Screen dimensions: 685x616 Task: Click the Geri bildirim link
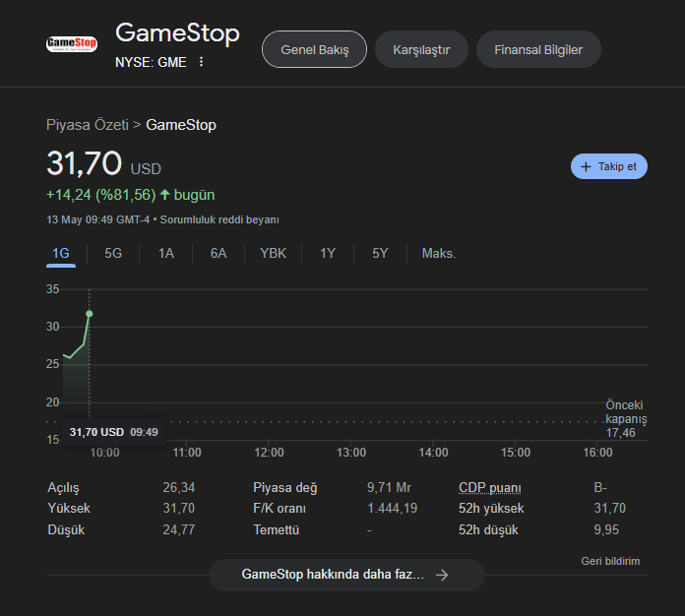click(610, 561)
